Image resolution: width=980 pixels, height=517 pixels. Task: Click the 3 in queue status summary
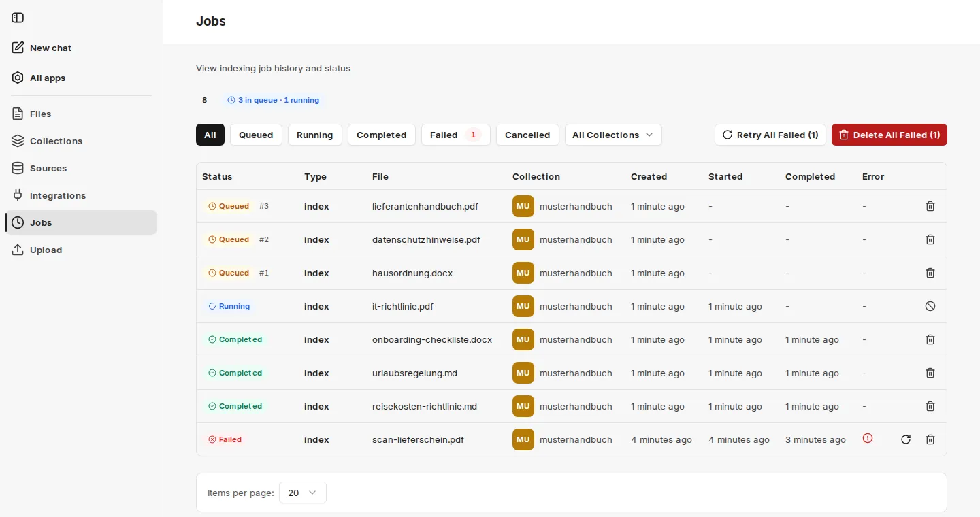pos(273,100)
